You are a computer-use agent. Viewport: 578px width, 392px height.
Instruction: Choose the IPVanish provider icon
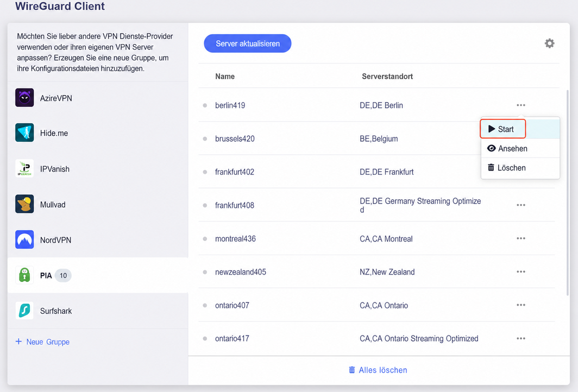pyautogui.click(x=24, y=168)
